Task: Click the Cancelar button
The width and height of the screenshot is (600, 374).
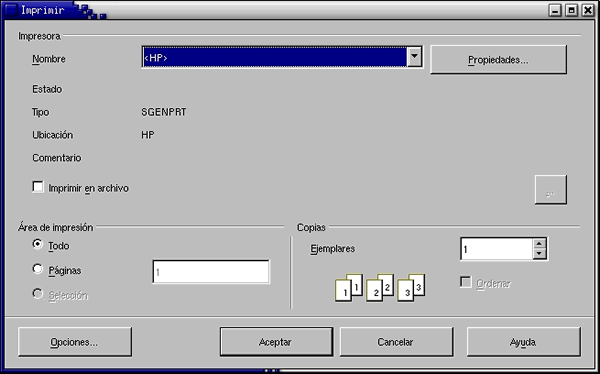Action: pyautogui.click(x=396, y=342)
